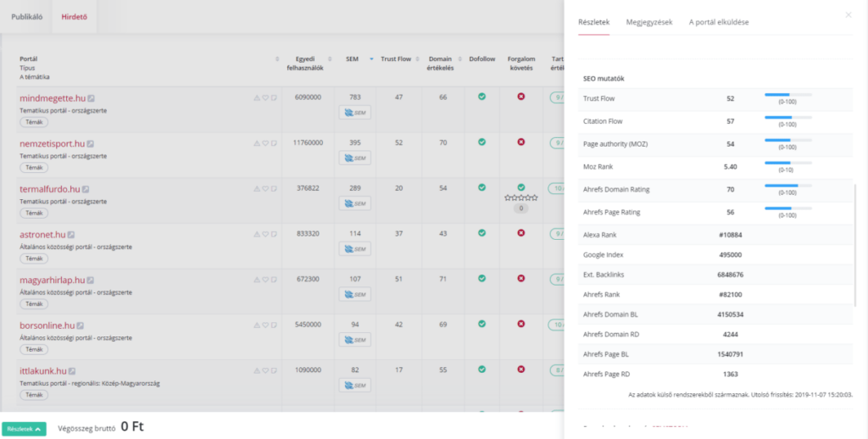
Task: Sort table by SEM column arrow
Action: (370, 59)
